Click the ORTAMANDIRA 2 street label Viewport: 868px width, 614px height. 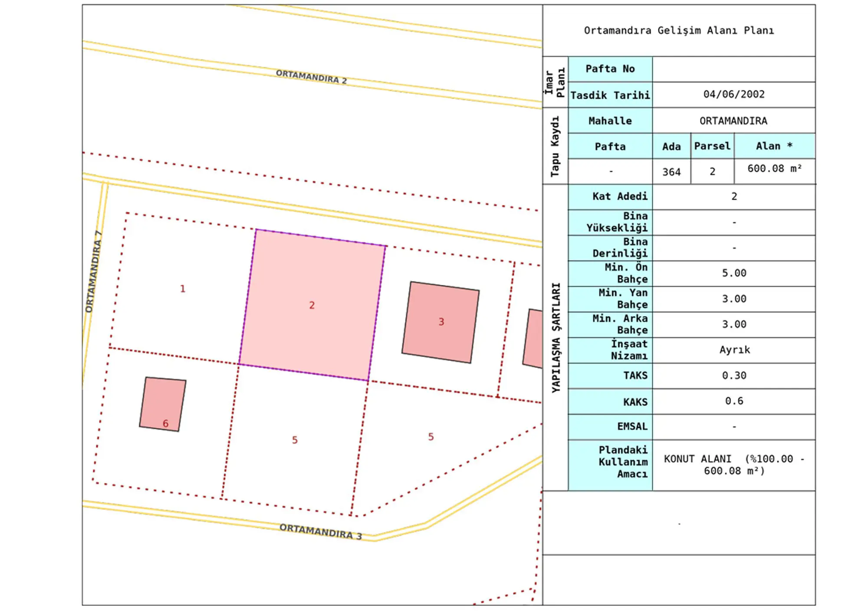pyautogui.click(x=311, y=77)
